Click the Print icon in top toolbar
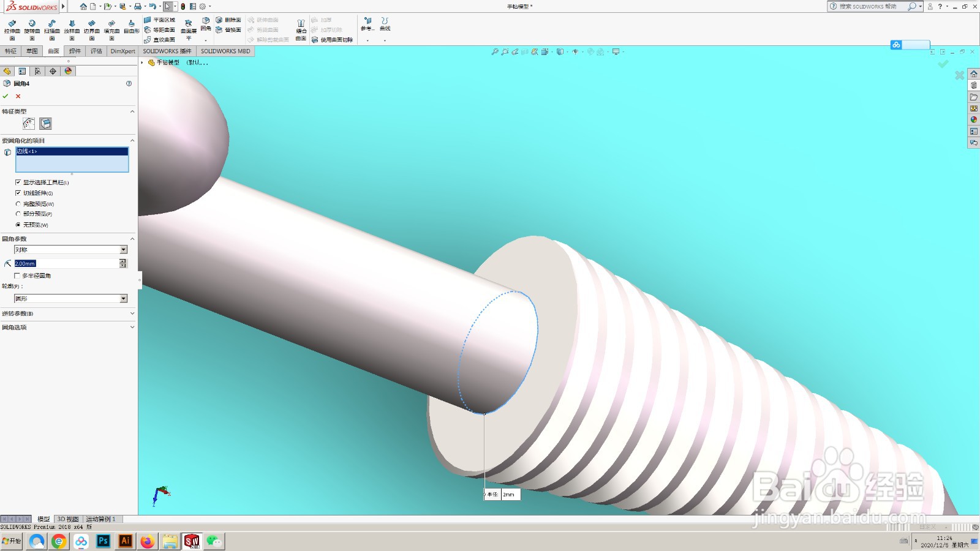Image resolution: width=980 pixels, height=551 pixels. click(x=138, y=7)
